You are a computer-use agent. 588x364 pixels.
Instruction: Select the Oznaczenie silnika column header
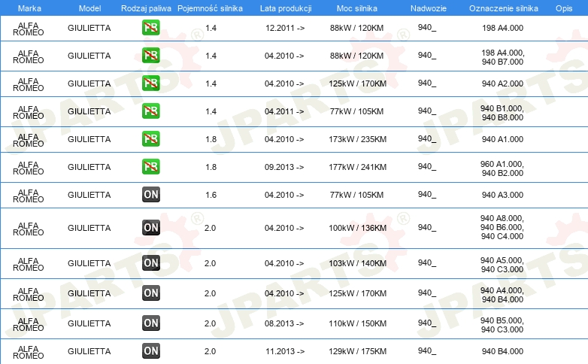coord(503,8)
